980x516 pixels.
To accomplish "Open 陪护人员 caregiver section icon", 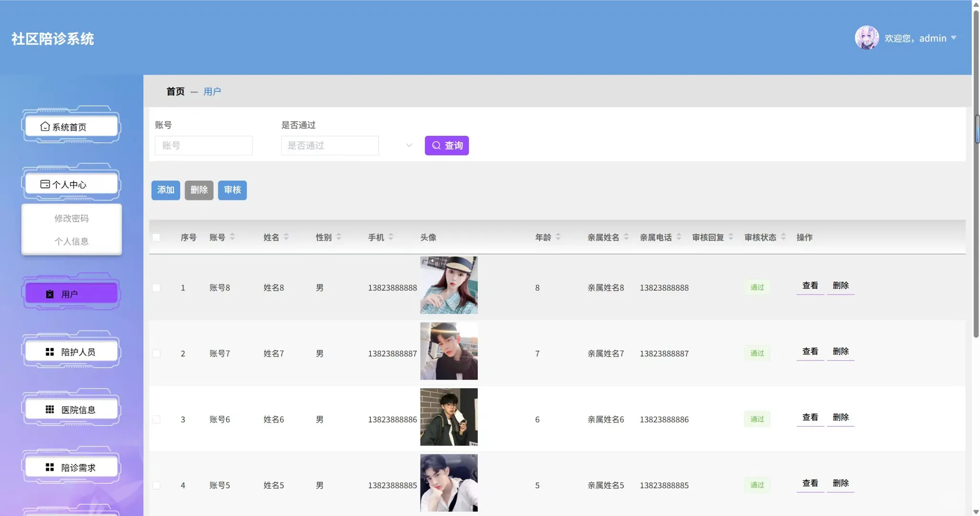I will click(x=50, y=352).
